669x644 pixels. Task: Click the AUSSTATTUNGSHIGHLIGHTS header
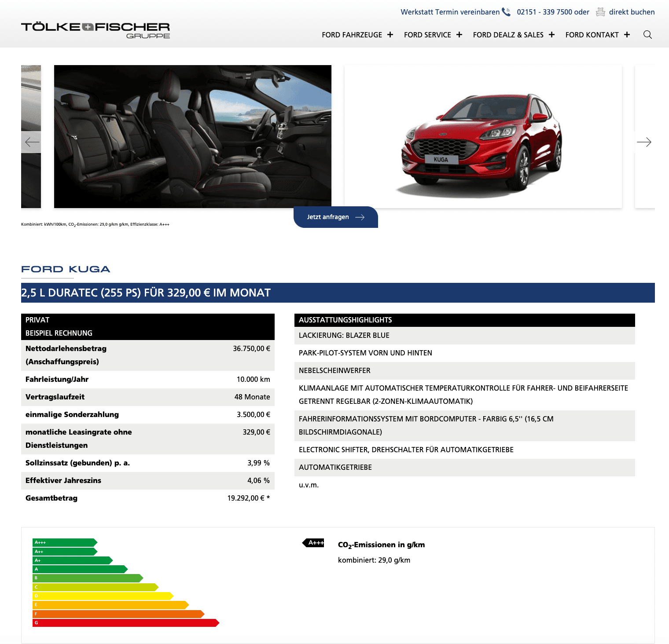(465, 320)
